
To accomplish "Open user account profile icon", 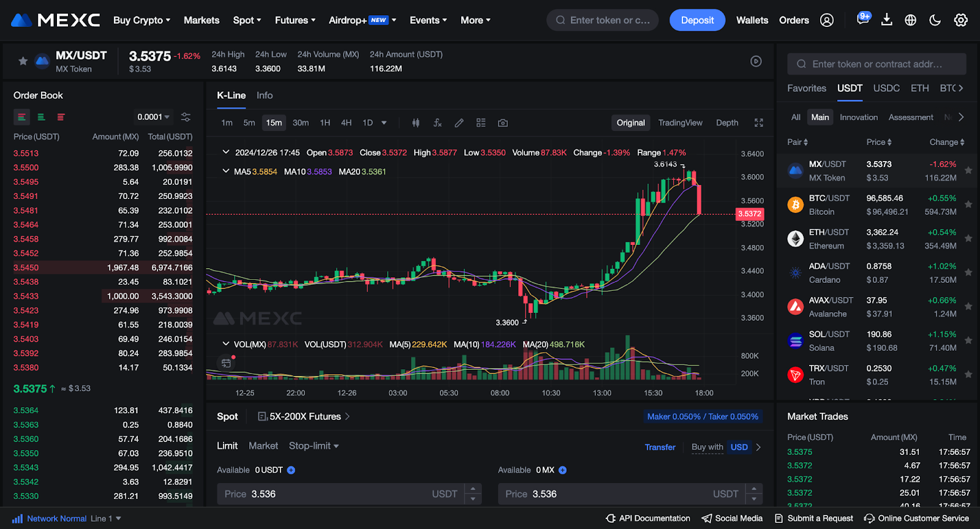I will tap(827, 20).
